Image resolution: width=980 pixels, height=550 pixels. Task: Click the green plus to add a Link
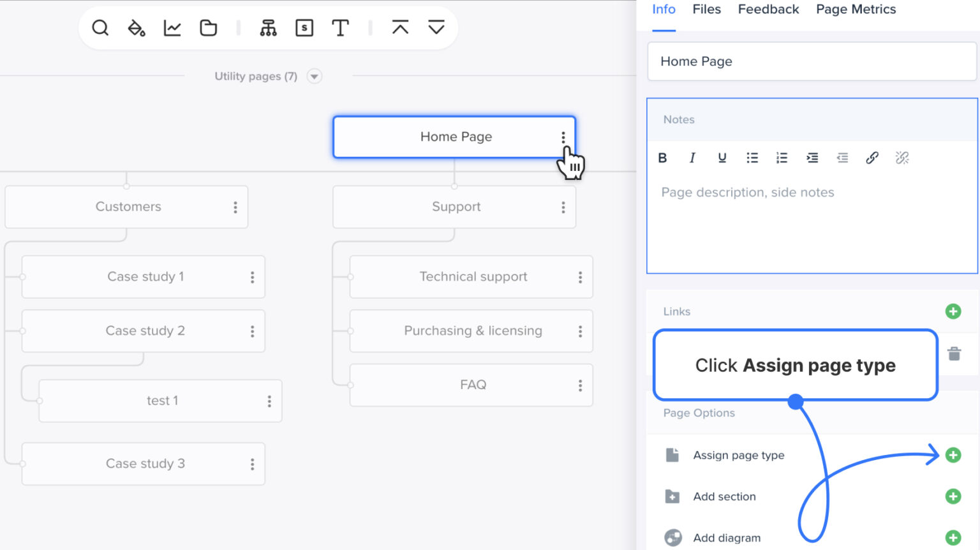(x=953, y=311)
